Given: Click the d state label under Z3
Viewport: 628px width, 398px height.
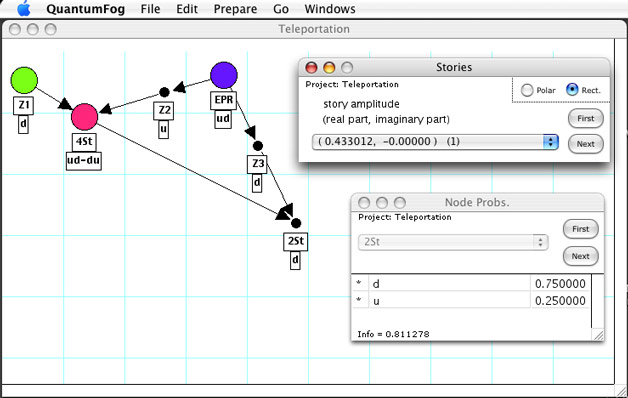Looking at the screenshot, I should (x=257, y=183).
